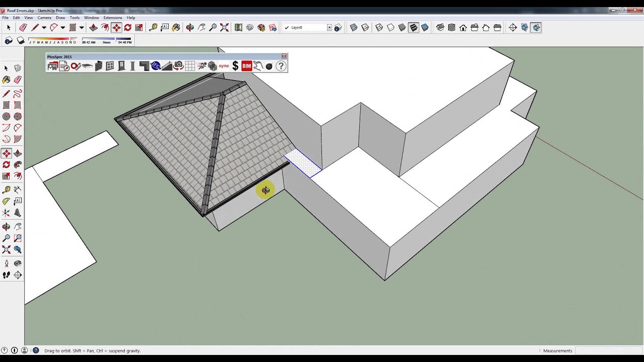Select the Rotate tool in top toolbar
644x362 pixels.
pyautogui.click(x=128, y=28)
